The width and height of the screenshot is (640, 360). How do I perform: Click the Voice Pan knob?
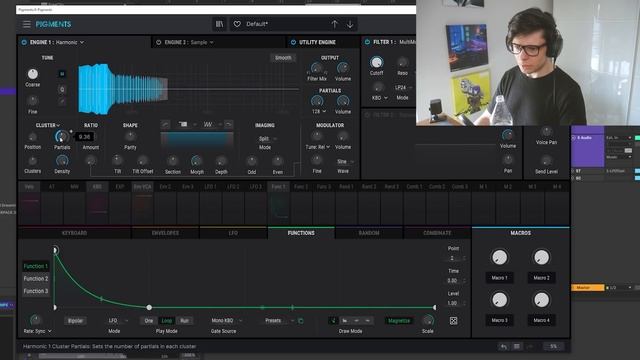546,132
